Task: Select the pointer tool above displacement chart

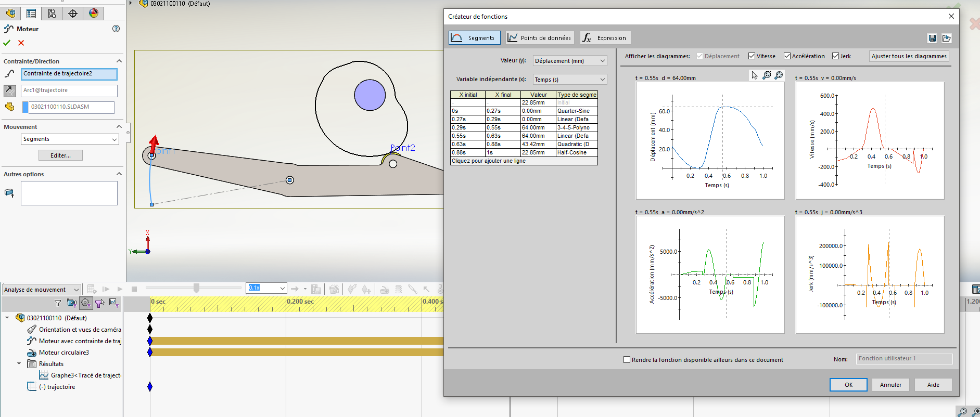Action: click(x=755, y=75)
